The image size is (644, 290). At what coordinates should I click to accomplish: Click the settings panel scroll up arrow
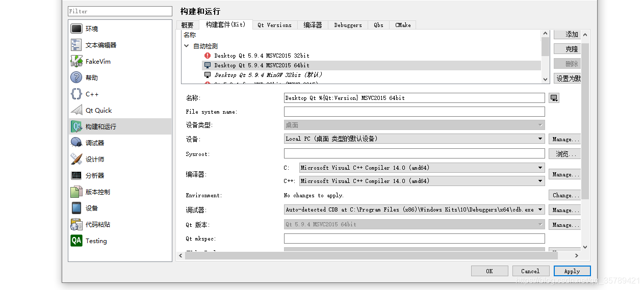(585, 35)
